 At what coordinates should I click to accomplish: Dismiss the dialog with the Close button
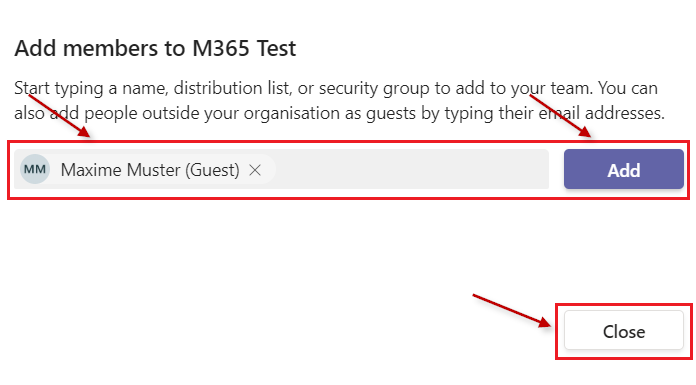tap(624, 331)
